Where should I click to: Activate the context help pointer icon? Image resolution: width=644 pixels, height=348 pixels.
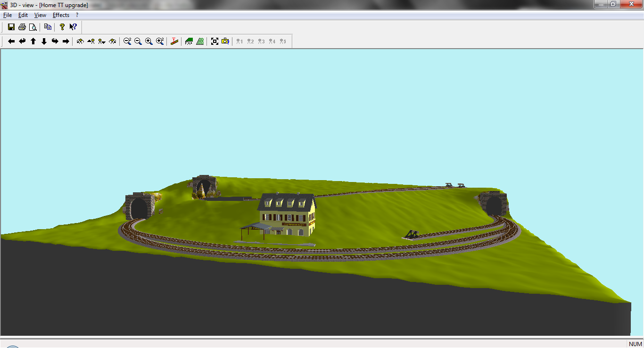click(x=73, y=27)
